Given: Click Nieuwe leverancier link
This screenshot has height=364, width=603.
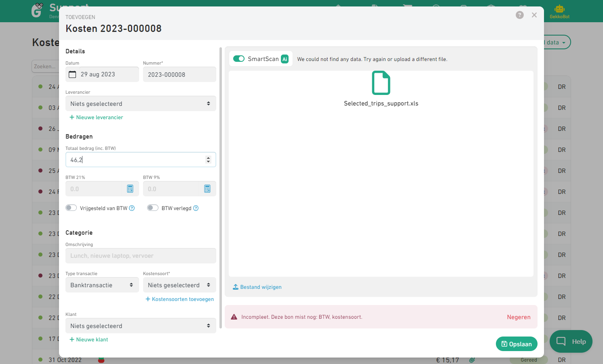Looking at the screenshot, I should tap(96, 117).
